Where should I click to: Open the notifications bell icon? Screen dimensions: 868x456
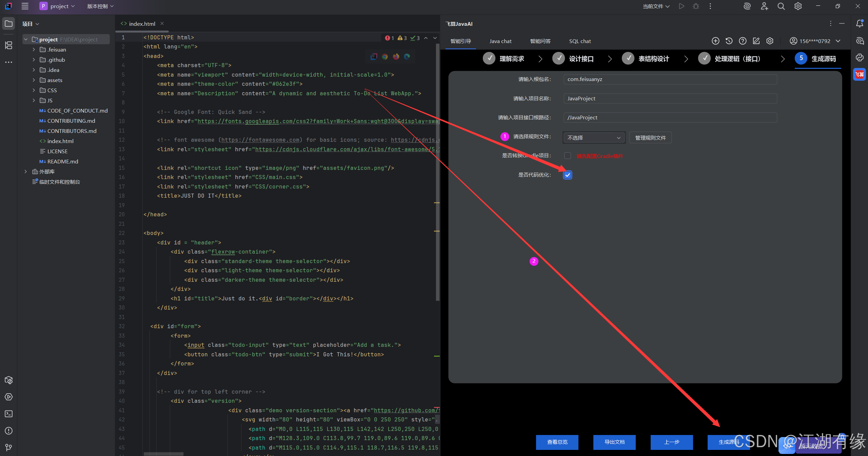coord(860,23)
